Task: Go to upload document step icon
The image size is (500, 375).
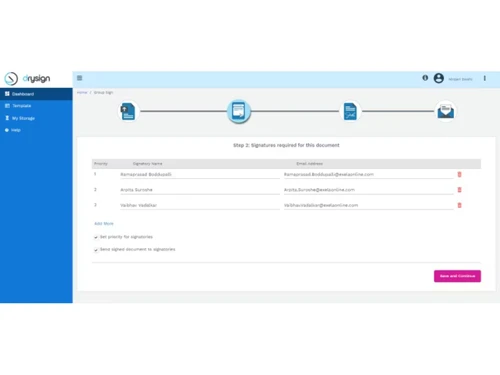Action: tap(128, 111)
